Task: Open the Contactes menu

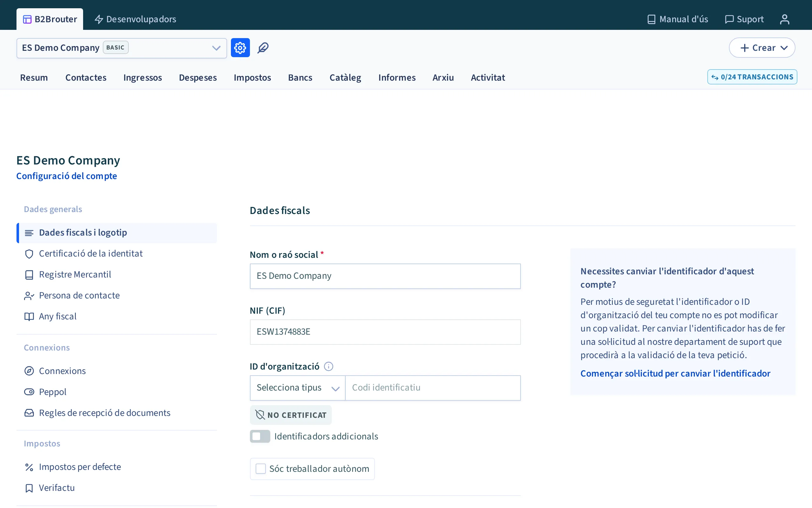Action: [86, 77]
